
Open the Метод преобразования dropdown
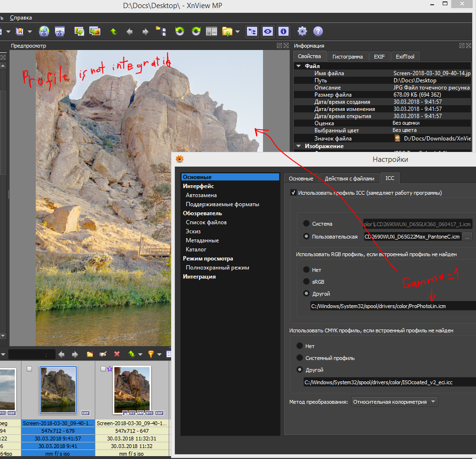[x=395, y=402]
